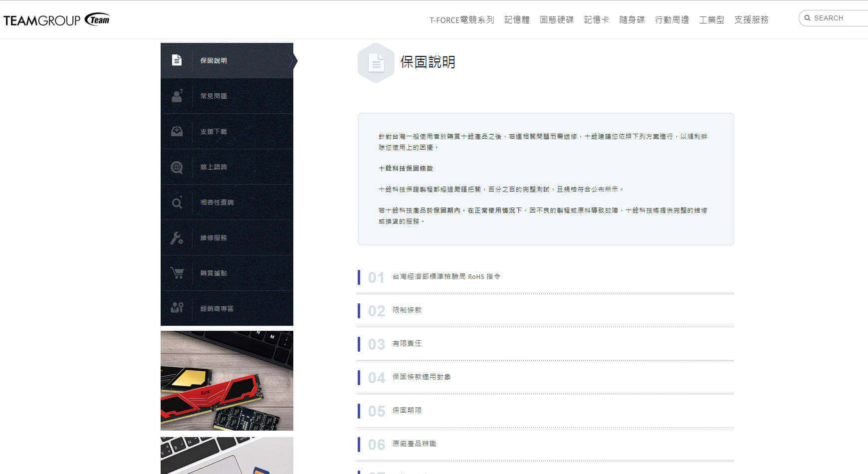Viewport: 868px width, 474px height.
Task: Expand section 01 台灣經濟部標準檢驗局 RoHS 指令
Action: (x=546, y=277)
